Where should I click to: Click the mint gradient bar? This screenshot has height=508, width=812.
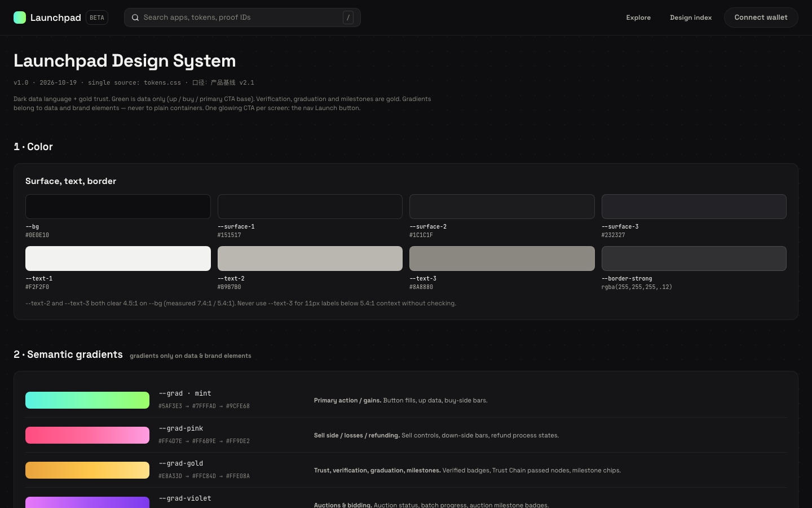tap(87, 400)
